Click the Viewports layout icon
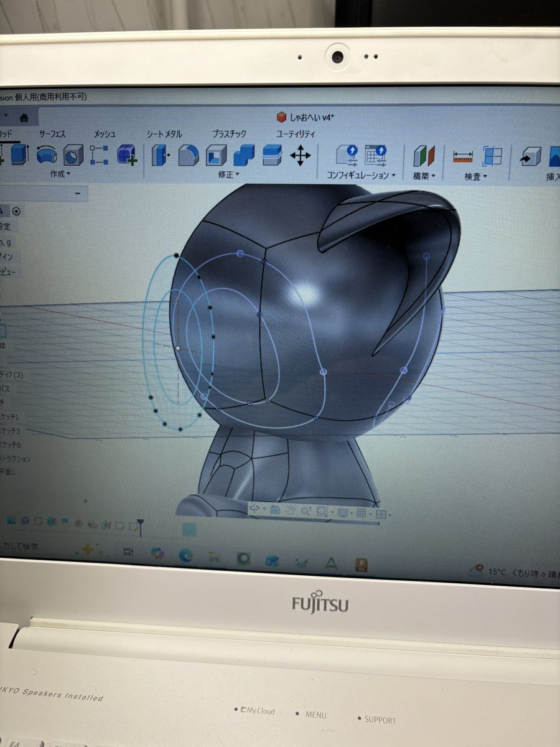 click(381, 514)
